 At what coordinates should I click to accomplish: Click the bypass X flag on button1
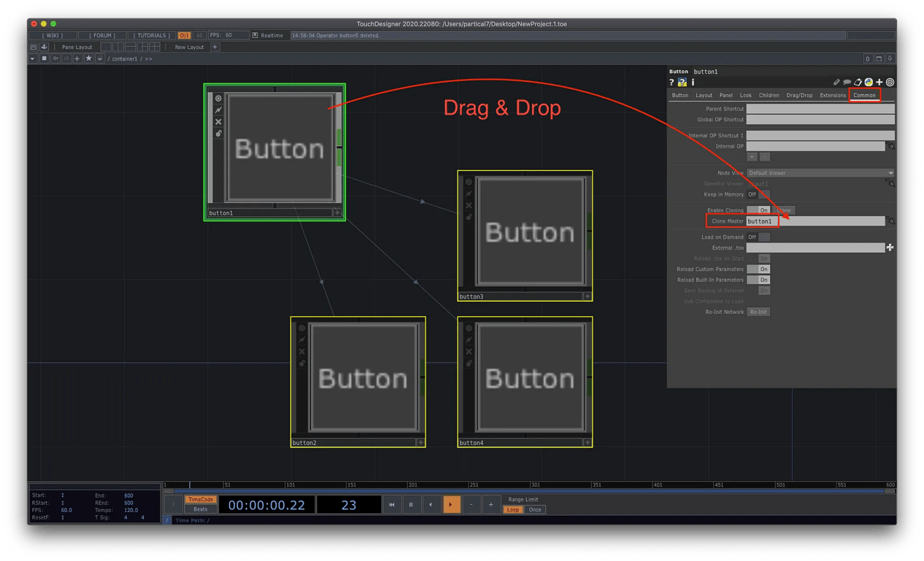pyautogui.click(x=218, y=122)
